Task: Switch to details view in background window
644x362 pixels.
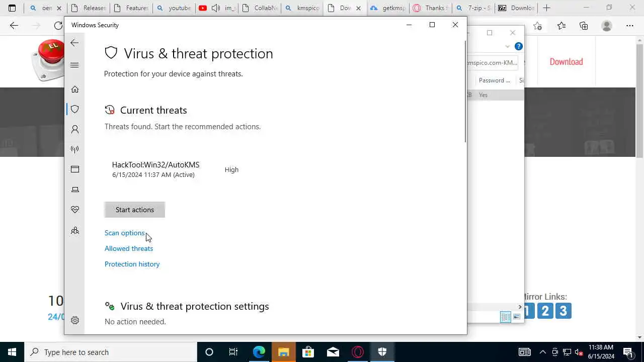Action: (x=506, y=317)
